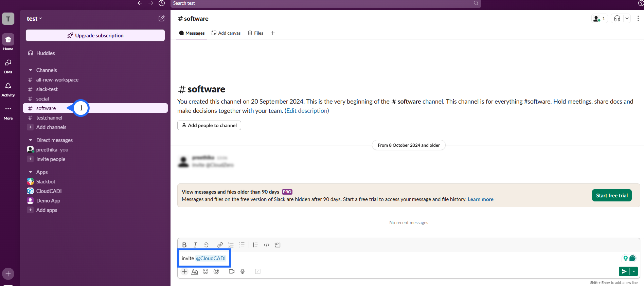
Task: Open the Add canvas tab
Action: (226, 33)
